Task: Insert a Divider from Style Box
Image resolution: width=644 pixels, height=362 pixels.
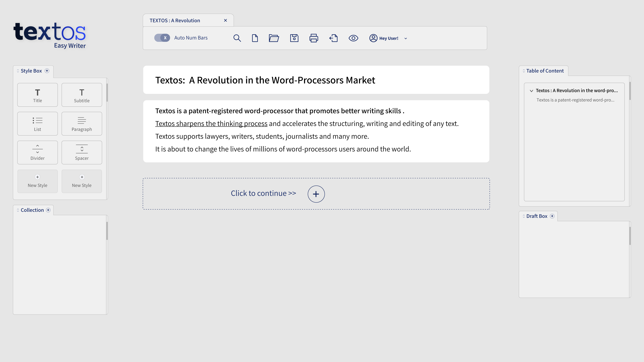Action: 37,152
